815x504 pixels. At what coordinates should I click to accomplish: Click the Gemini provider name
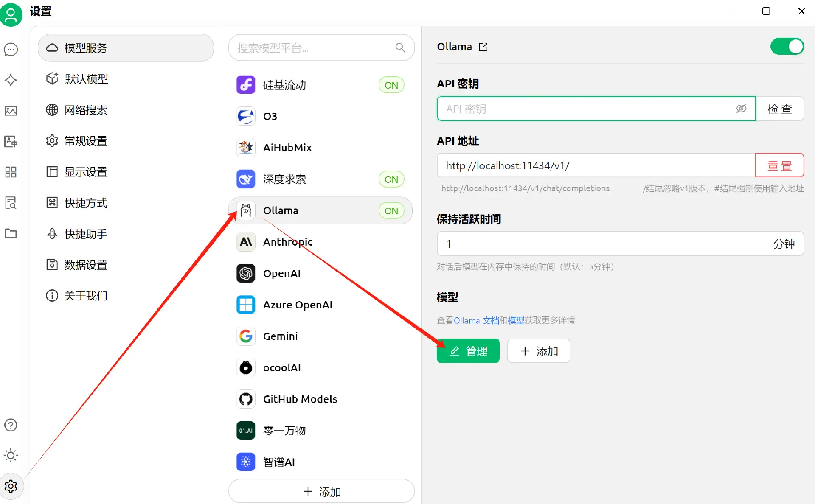point(280,336)
